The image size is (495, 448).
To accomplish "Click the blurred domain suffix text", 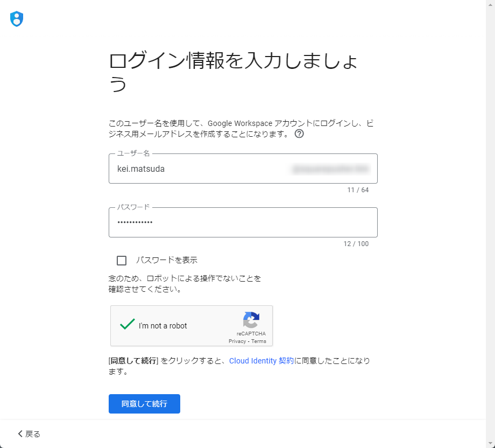I will (x=330, y=169).
